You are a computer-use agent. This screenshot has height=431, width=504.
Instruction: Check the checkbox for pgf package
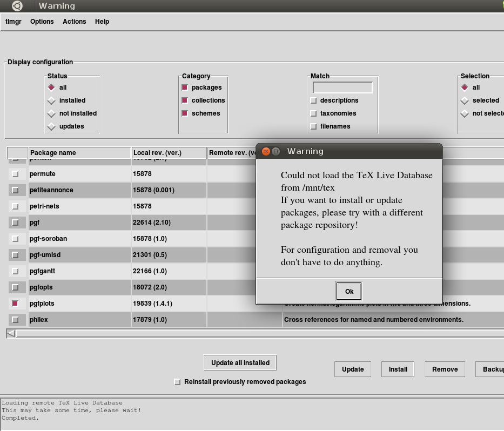(x=15, y=223)
